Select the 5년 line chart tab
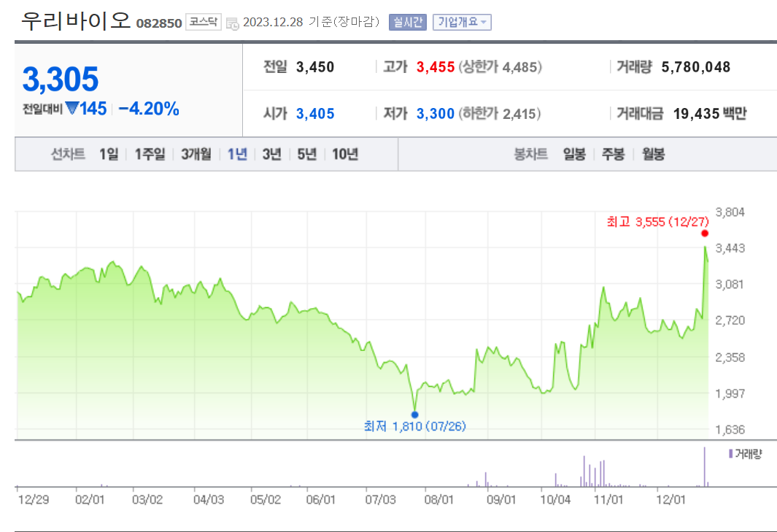 coord(306,154)
